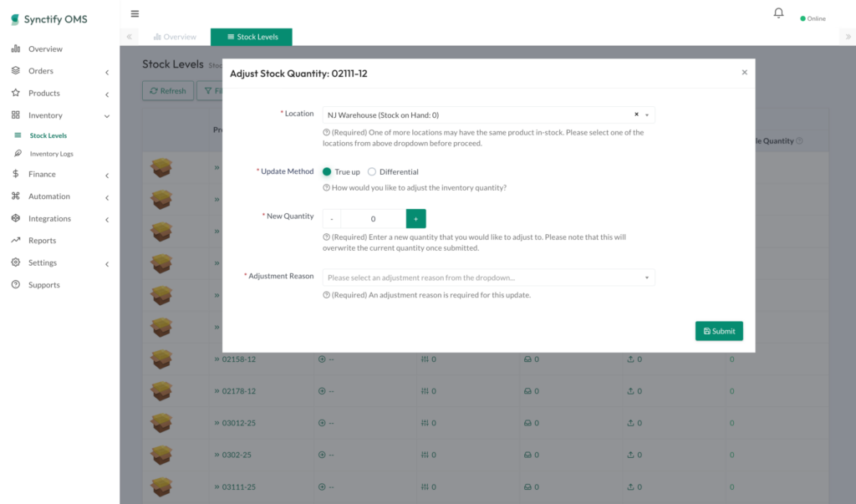Screen dimensions: 856x504
Task: Collapse the Inventory sidebar menu chevron
Action: pyautogui.click(x=107, y=116)
